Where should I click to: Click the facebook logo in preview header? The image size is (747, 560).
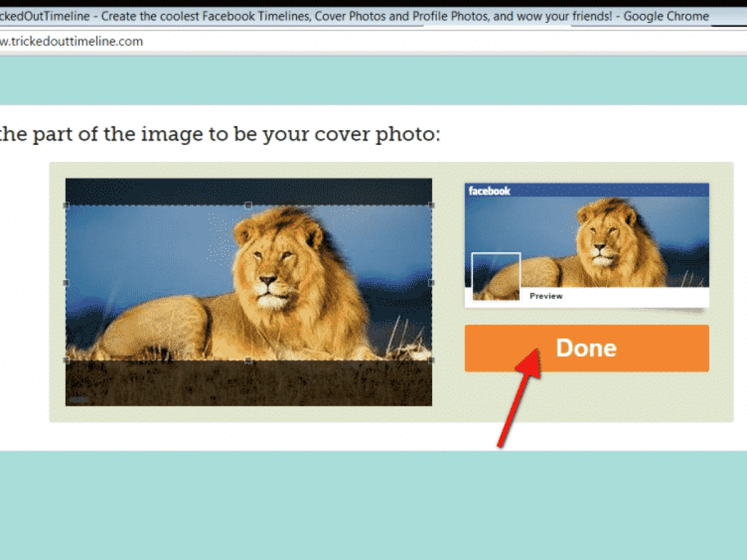pos(489,191)
